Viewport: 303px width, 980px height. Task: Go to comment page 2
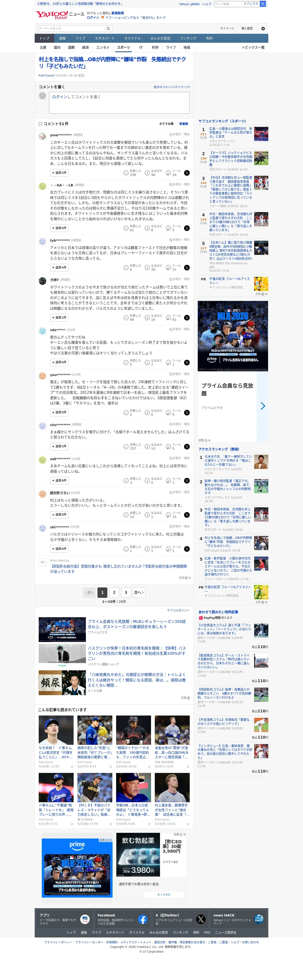pos(114,593)
